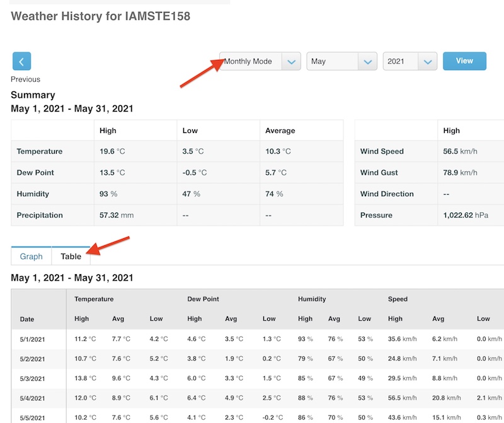Click the Temperature column group header
This screenshot has width=504, height=423.
pyautogui.click(x=94, y=299)
